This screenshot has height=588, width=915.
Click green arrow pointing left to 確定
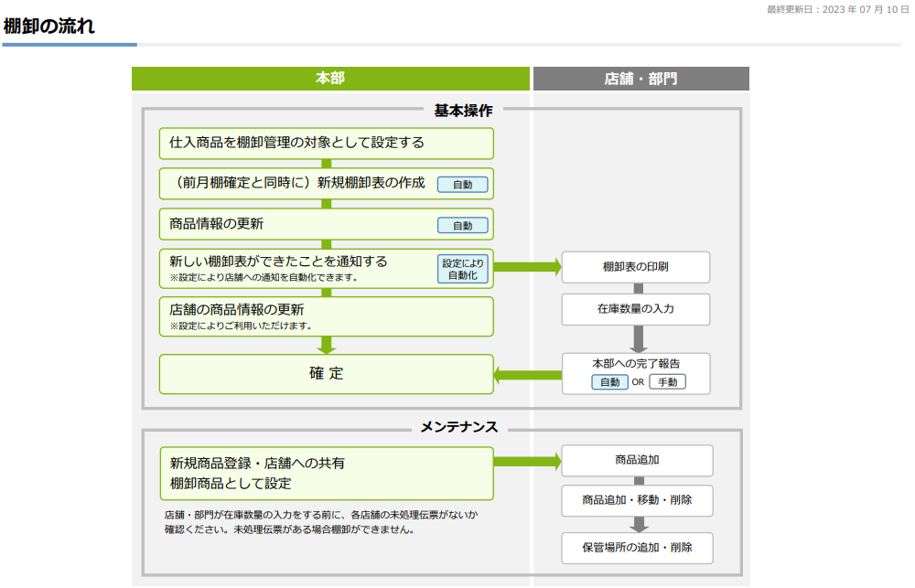[527, 374]
